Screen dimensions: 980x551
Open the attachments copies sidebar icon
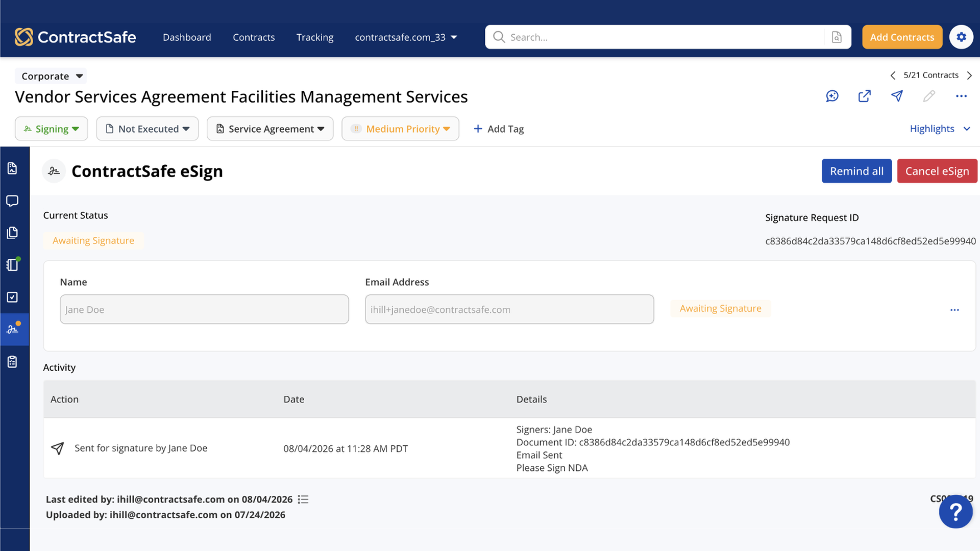12,233
